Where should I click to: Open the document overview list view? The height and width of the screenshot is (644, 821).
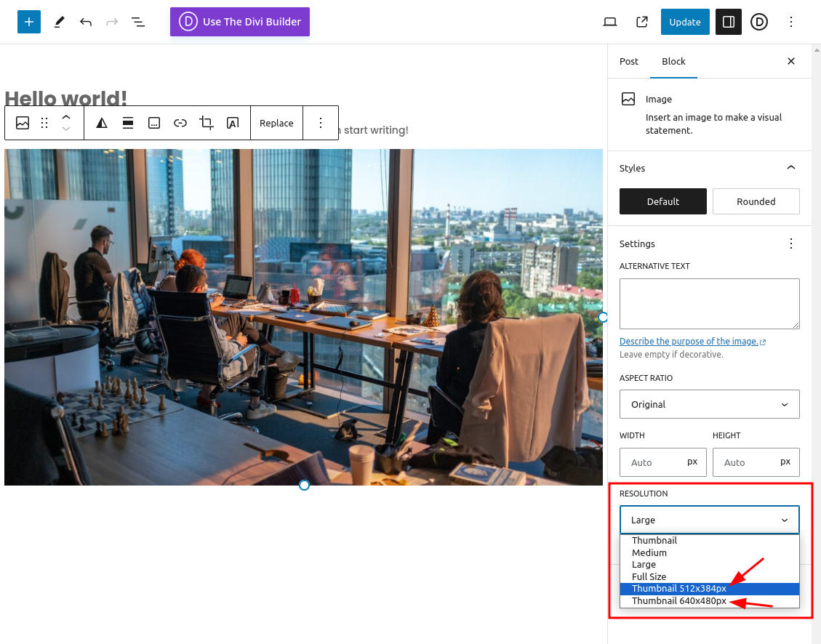[x=138, y=22]
